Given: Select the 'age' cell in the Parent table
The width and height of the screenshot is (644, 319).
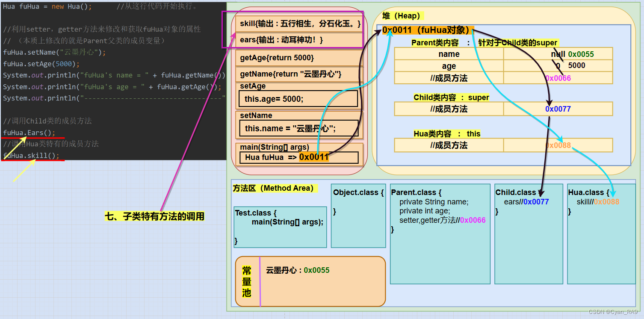Looking at the screenshot, I should 449,66.
